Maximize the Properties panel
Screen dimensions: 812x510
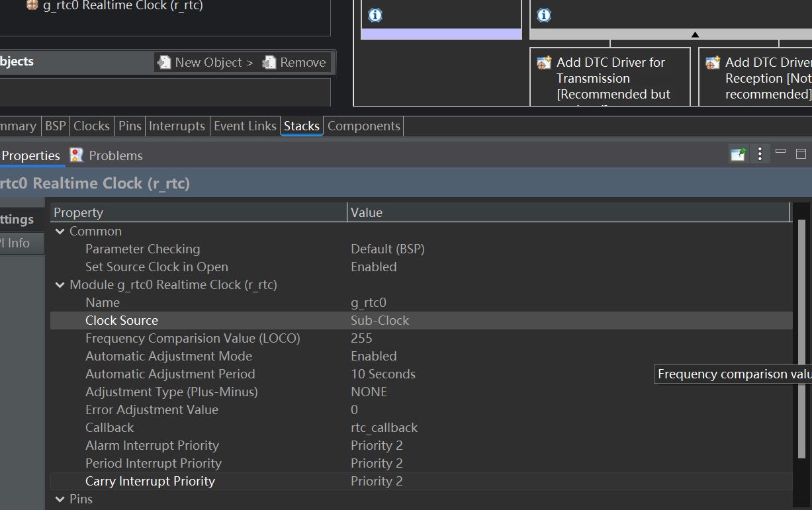click(801, 153)
